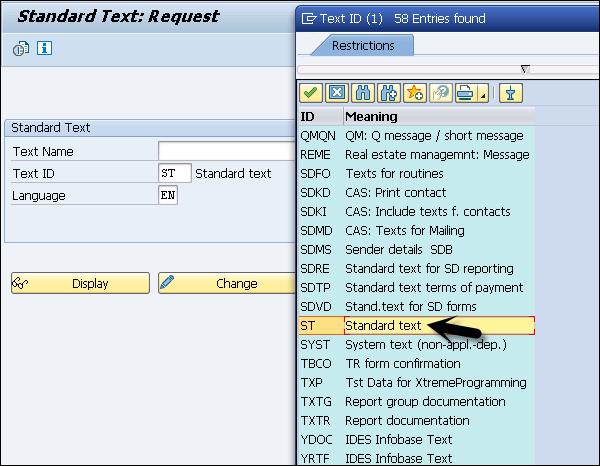Viewport: 600px width, 466px height.
Task: Select the ST Standard text entry
Action: pos(417,326)
